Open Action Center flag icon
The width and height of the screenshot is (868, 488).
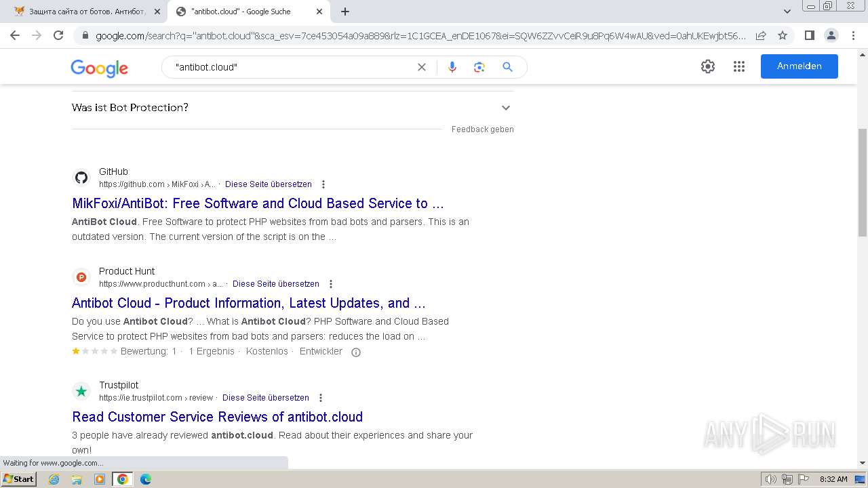point(804,479)
